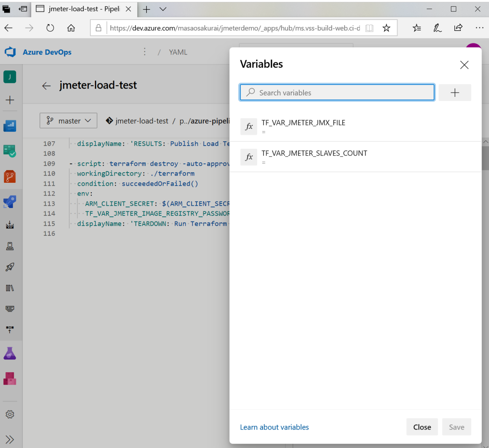Viewport: 489px width, 448px height.
Task: Close the Variables panel with X
Action: tap(464, 65)
